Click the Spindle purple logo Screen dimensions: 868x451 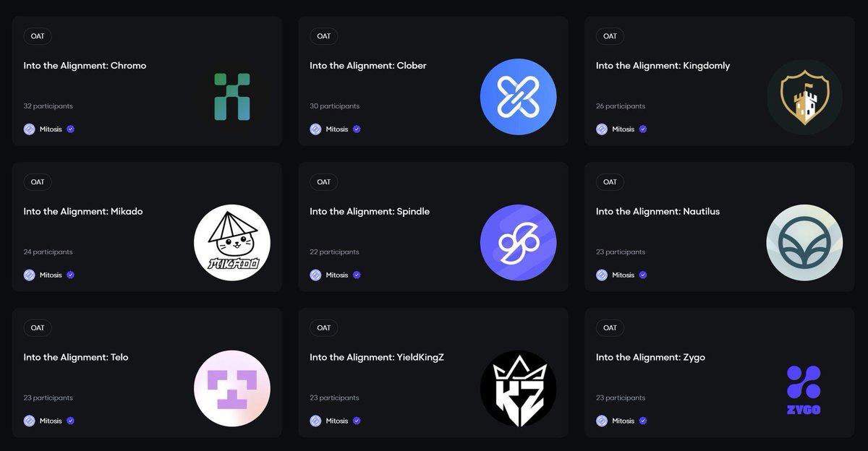click(519, 243)
